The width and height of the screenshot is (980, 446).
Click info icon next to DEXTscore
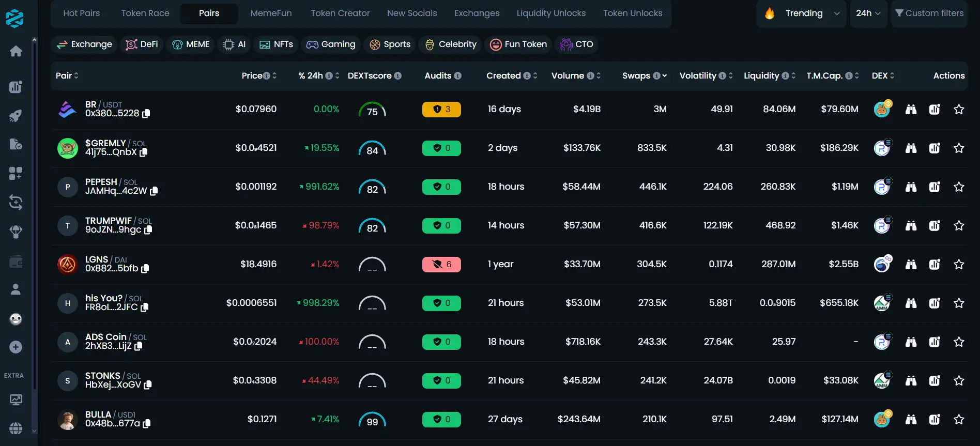(398, 76)
